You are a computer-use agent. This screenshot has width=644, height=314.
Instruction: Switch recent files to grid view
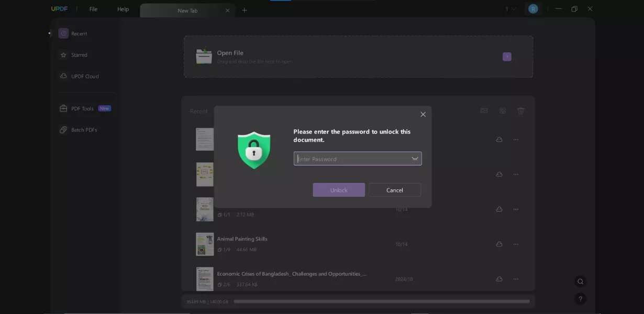pyautogui.click(x=503, y=110)
